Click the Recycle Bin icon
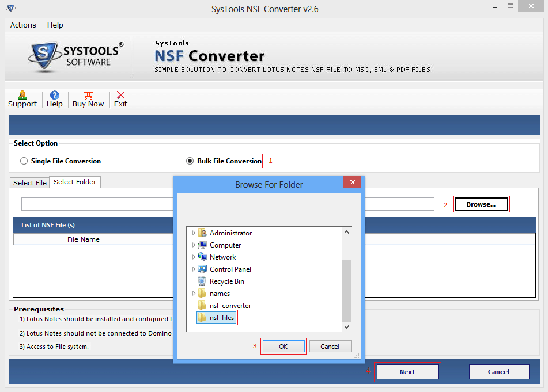 (202, 281)
